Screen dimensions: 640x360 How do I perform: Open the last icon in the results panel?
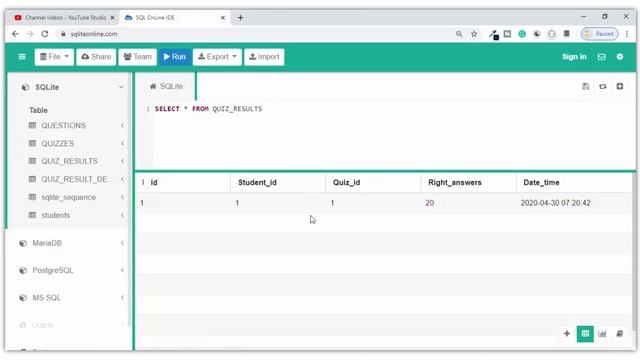619,333
